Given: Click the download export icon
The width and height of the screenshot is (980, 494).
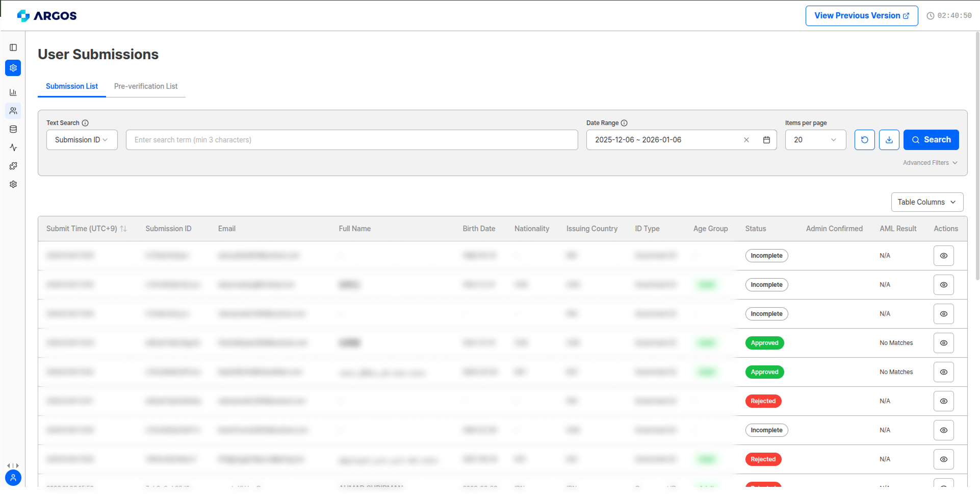Looking at the screenshot, I should click(889, 139).
